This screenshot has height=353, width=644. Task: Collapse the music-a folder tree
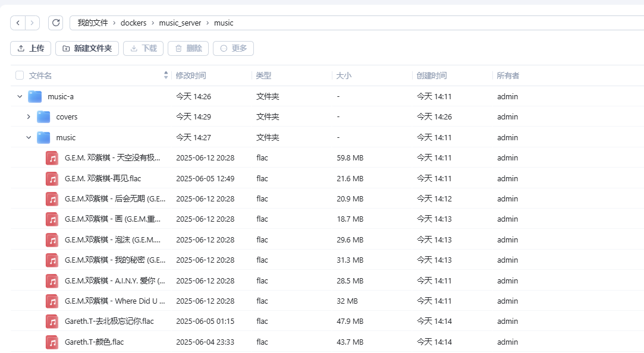point(20,96)
